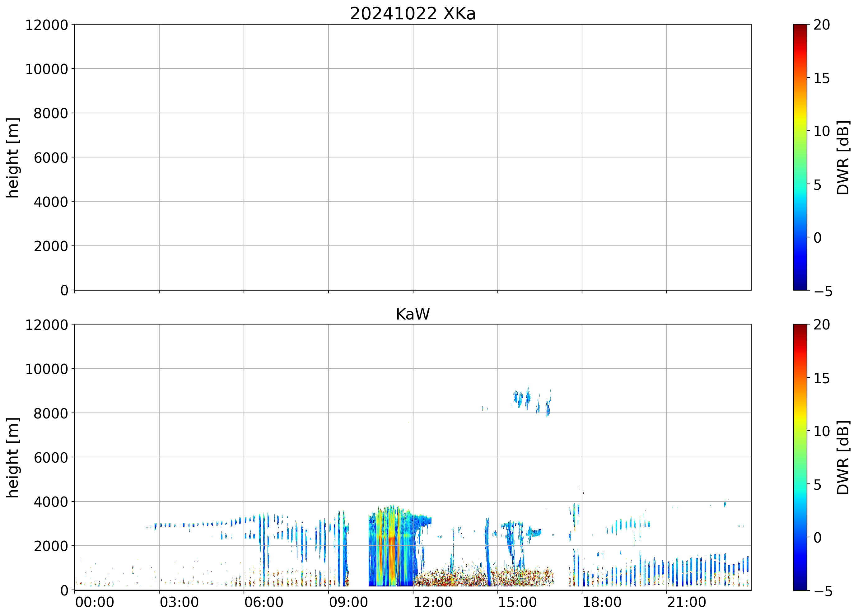Click the '03:00' time axis label
Image resolution: width=858 pixels, height=616 pixels.
click(x=179, y=602)
